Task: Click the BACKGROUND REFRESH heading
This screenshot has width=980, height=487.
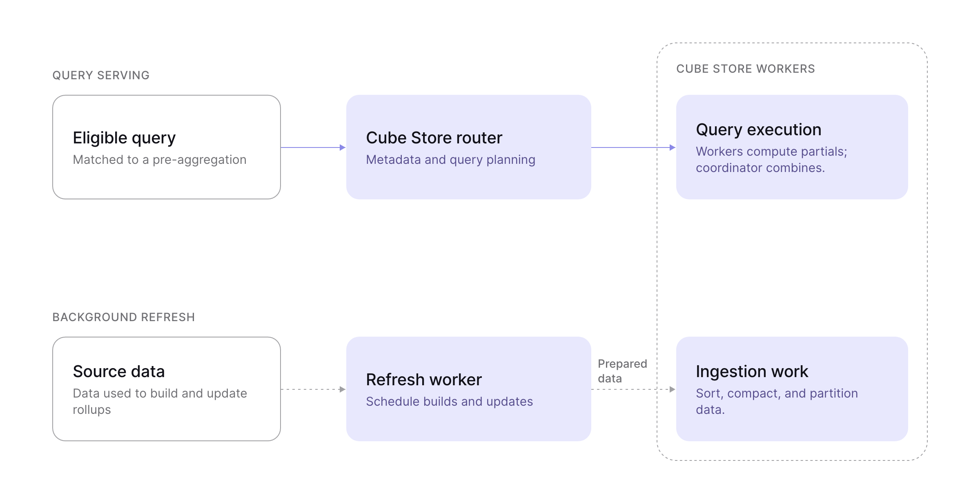Action: [x=124, y=317]
